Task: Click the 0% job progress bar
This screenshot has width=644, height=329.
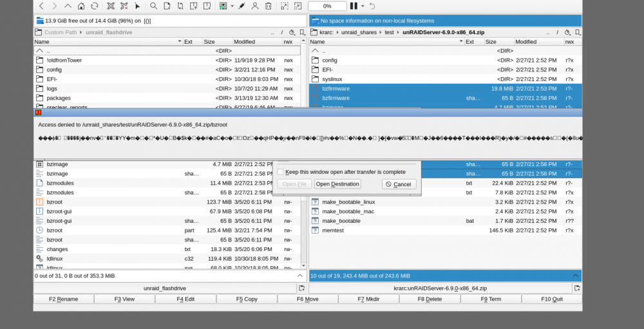Action: coord(327,6)
